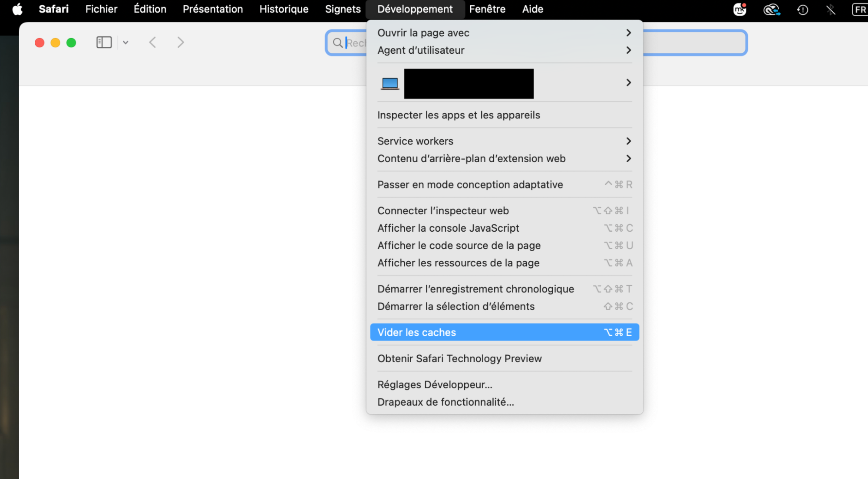Open the Apple menu
Viewport: 868px width, 479px height.
coord(17,9)
